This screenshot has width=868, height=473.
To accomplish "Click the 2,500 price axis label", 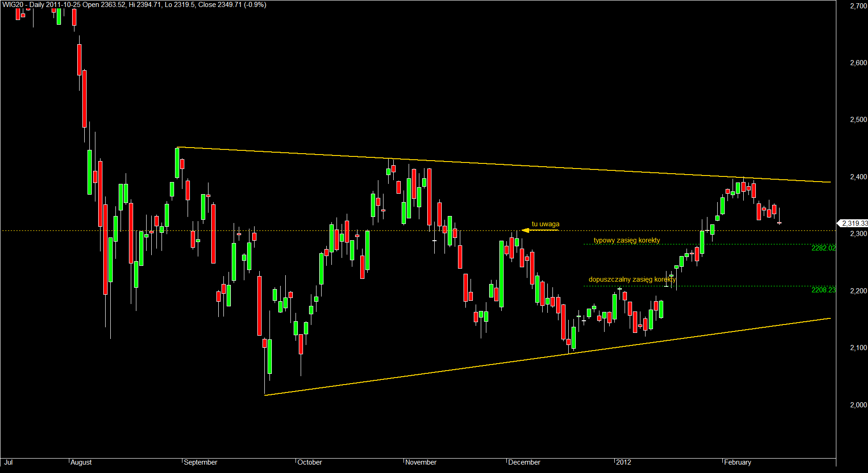I will [858, 120].
